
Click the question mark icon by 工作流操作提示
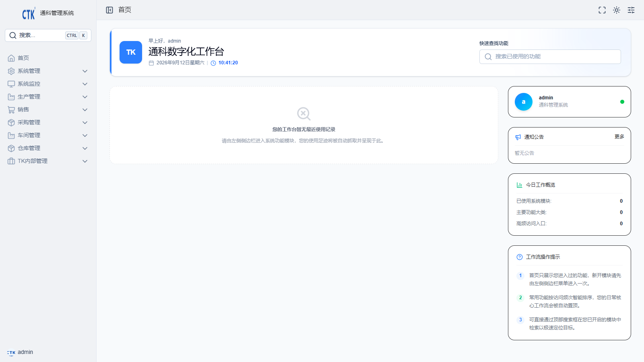coord(520,257)
